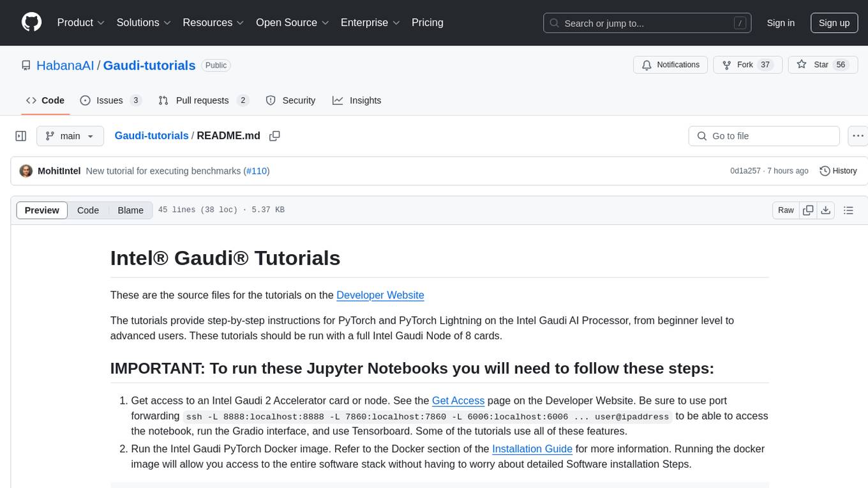
Task: Open the Raw file view
Action: pyautogui.click(x=786, y=210)
